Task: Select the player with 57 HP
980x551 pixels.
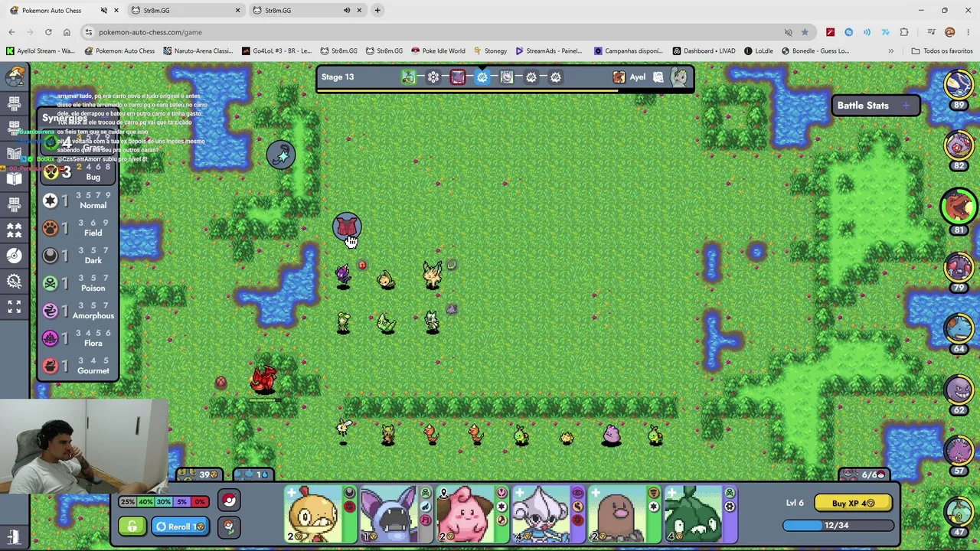Action: click(x=959, y=452)
